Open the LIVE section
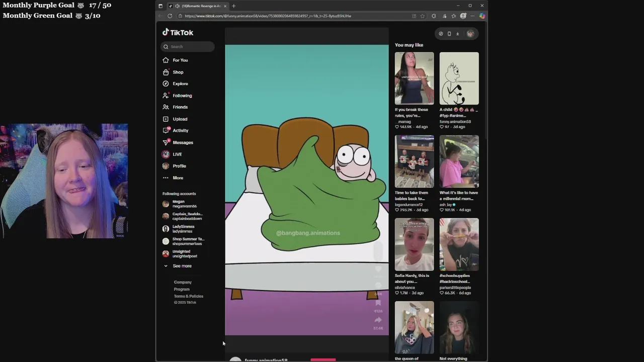Screen dimensions: 644x362 pyautogui.click(x=173, y=154)
